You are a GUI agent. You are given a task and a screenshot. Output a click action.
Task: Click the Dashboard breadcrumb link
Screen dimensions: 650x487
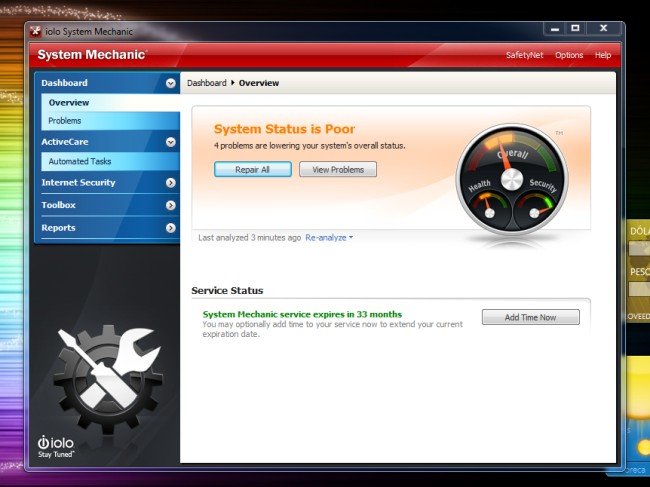206,83
